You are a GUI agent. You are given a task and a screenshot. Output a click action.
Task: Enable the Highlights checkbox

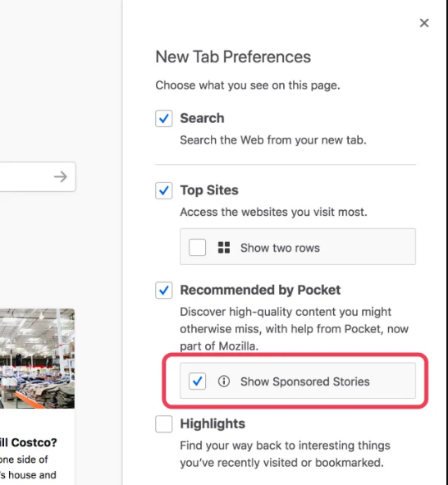click(164, 423)
